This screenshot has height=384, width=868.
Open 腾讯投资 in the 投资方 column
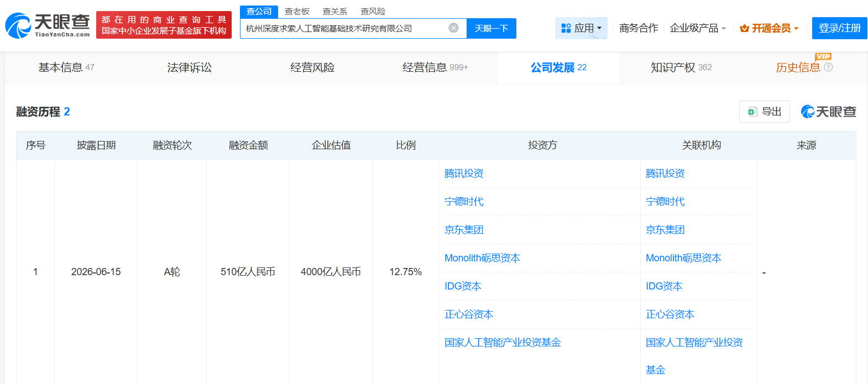(x=464, y=173)
